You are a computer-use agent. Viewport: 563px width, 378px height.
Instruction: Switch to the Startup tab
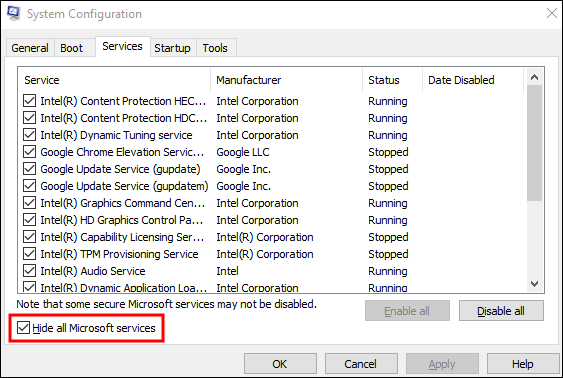pos(172,48)
